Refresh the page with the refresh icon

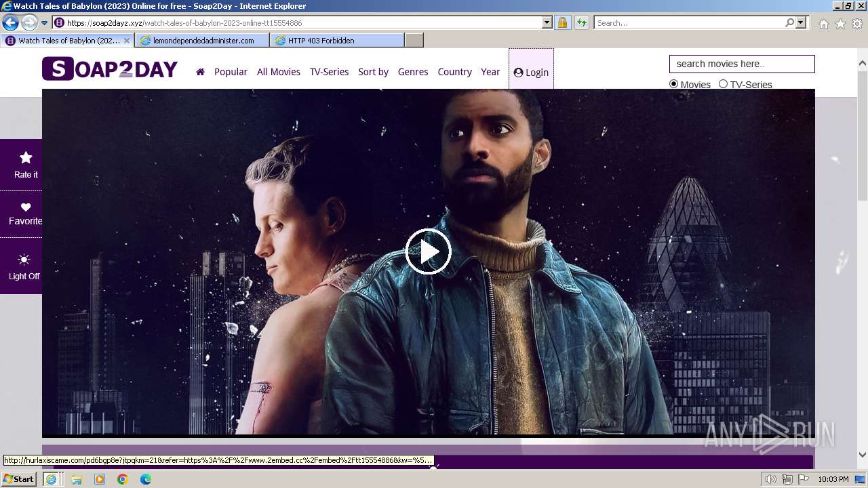[x=582, y=23]
